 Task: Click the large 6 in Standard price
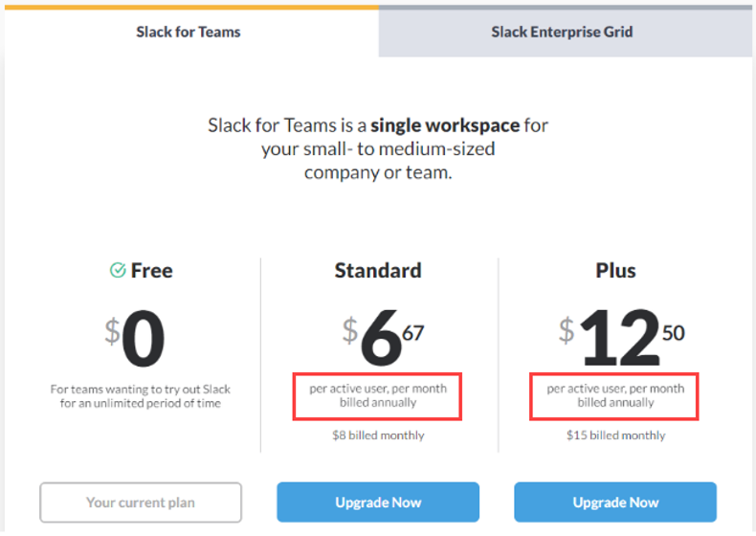[x=380, y=340]
